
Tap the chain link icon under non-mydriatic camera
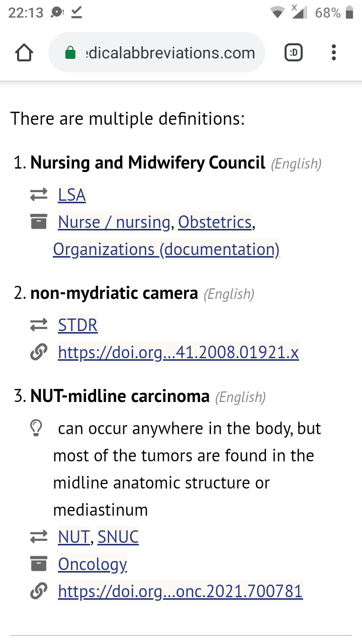(39, 353)
